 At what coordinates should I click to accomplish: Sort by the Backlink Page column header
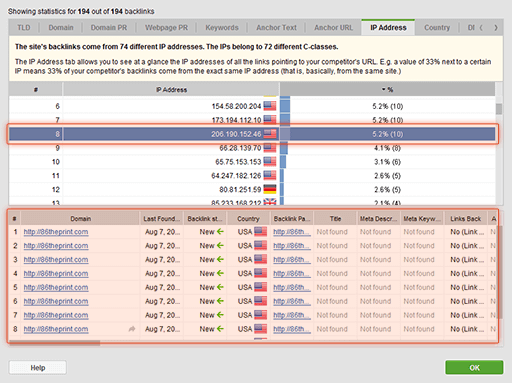(x=292, y=219)
